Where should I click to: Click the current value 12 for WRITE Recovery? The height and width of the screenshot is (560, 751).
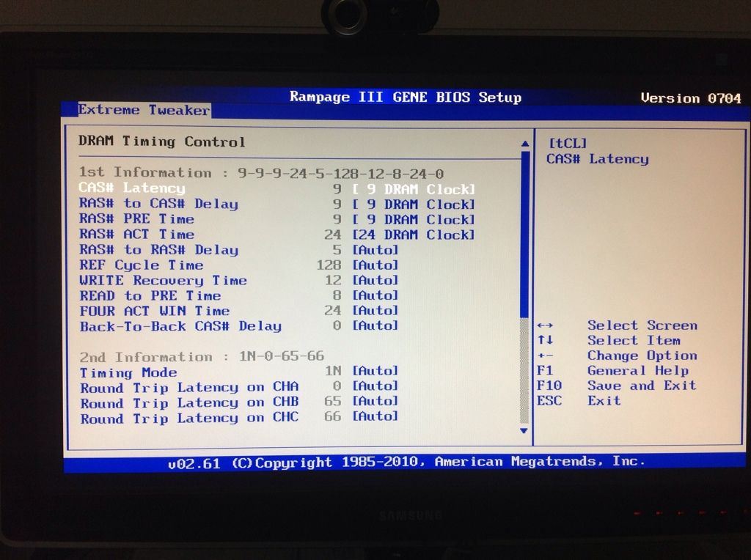click(333, 281)
